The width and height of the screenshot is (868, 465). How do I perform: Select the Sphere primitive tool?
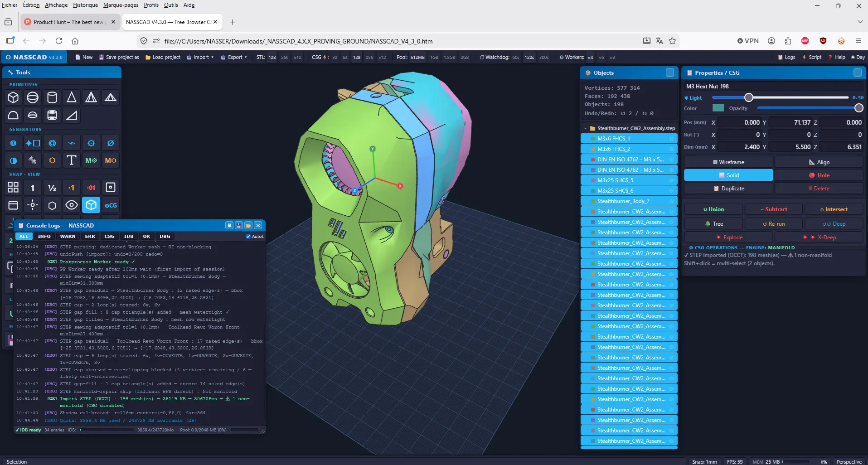coord(33,97)
